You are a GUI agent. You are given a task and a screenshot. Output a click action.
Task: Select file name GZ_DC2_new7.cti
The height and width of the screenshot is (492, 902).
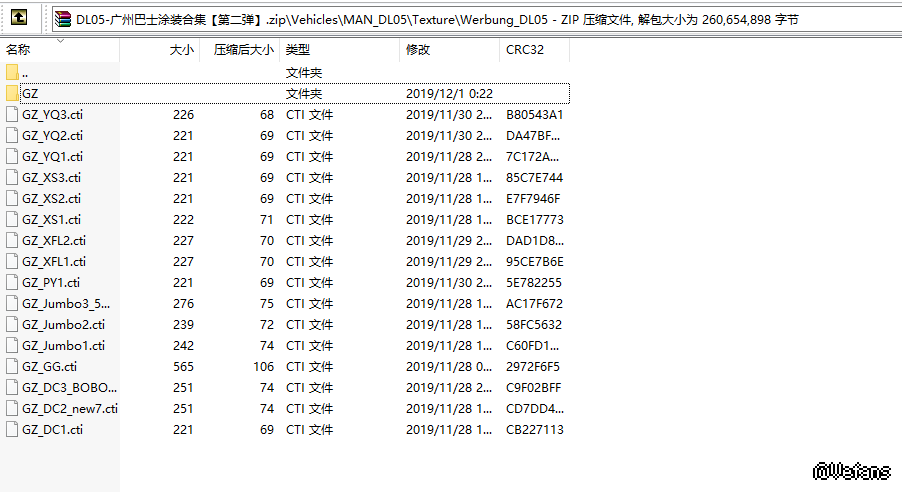click(x=70, y=409)
